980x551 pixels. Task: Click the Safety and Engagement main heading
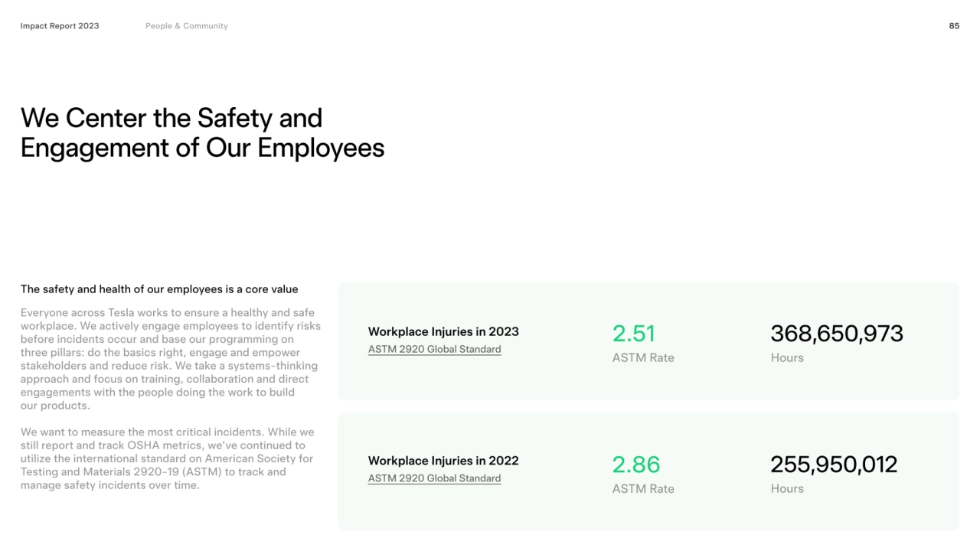(x=202, y=132)
